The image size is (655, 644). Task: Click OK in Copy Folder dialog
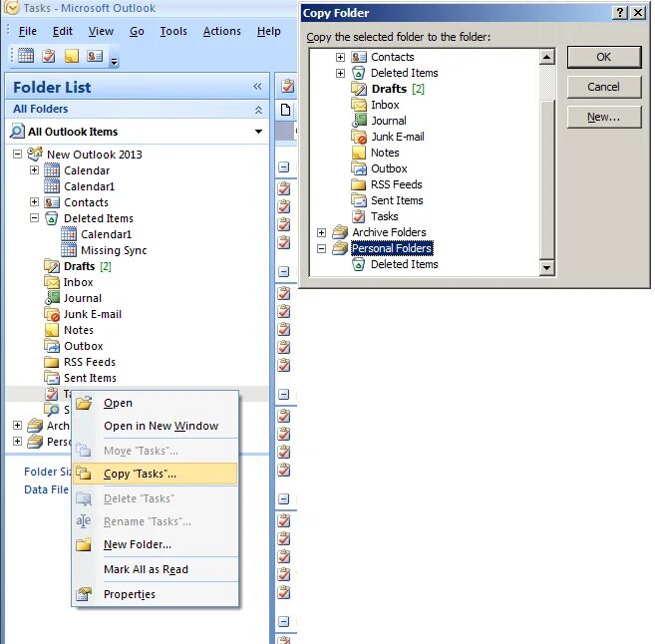coord(603,57)
